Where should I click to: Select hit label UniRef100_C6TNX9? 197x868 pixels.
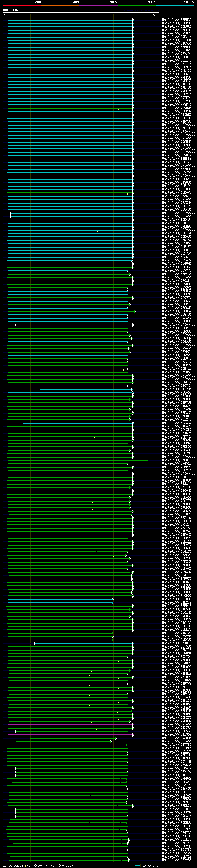click(177, 50)
